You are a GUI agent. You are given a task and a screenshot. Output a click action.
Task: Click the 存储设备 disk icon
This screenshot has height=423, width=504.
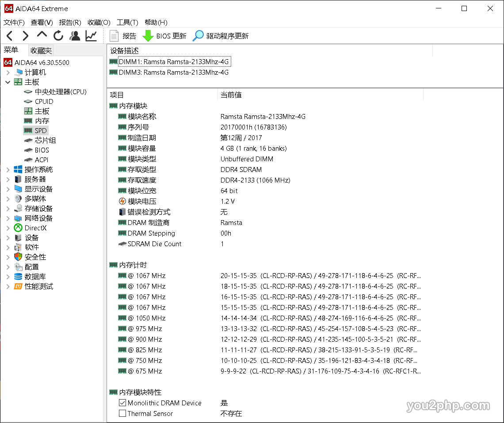(x=18, y=209)
